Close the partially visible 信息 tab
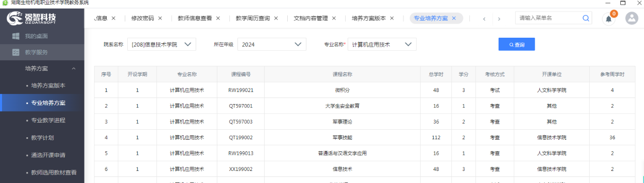This screenshot has height=183, width=644. coord(113,18)
